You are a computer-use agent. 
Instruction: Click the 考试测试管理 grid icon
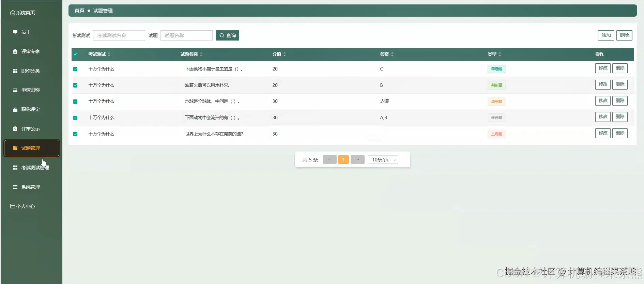[15, 168]
